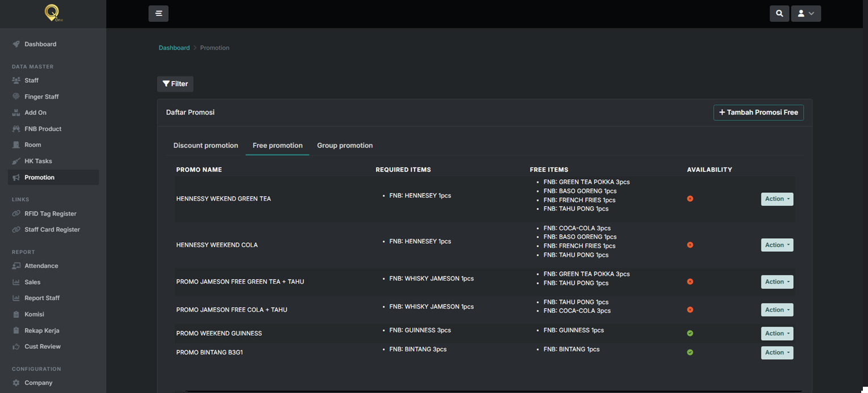Click the Cust Review thumbs-up icon
Screen dimensions: 868x393
point(16,346)
